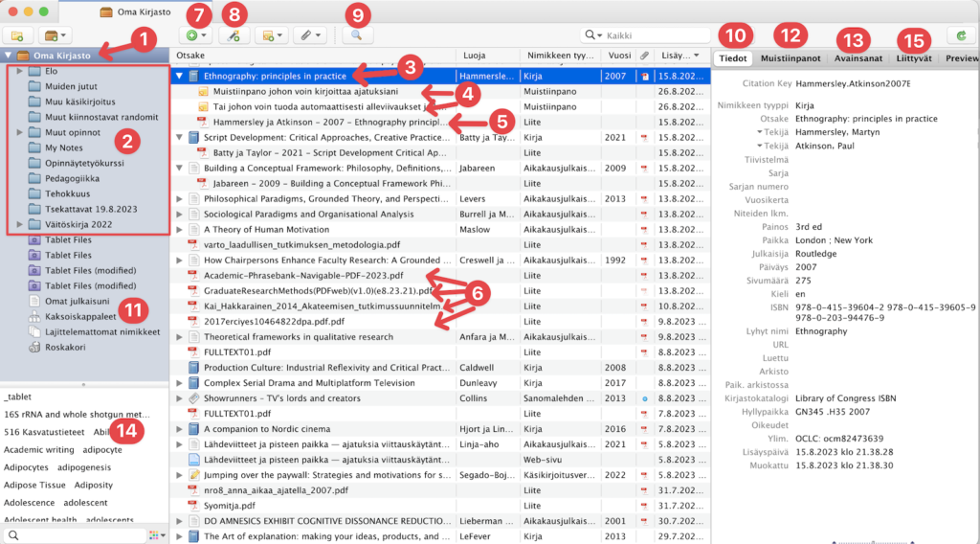
Task: Click the add item by identifier wand
Action: (234, 35)
